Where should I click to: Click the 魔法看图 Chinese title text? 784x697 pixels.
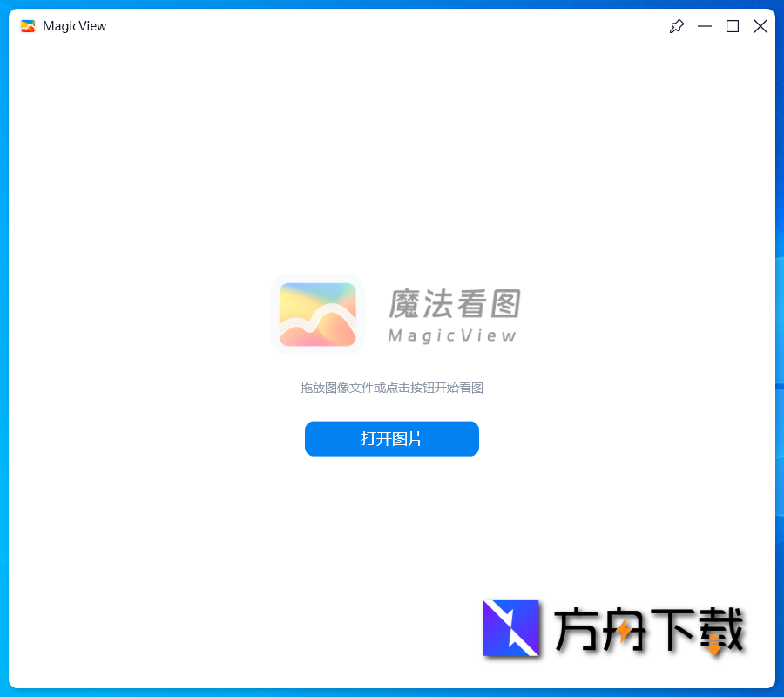pyautogui.click(x=455, y=305)
